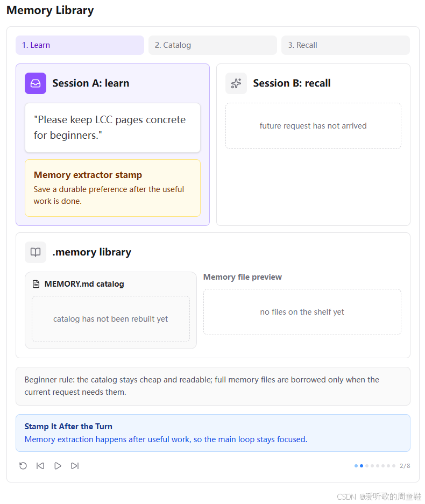Click the 'catalog has not been rebuilt yet' box

(x=111, y=319)
